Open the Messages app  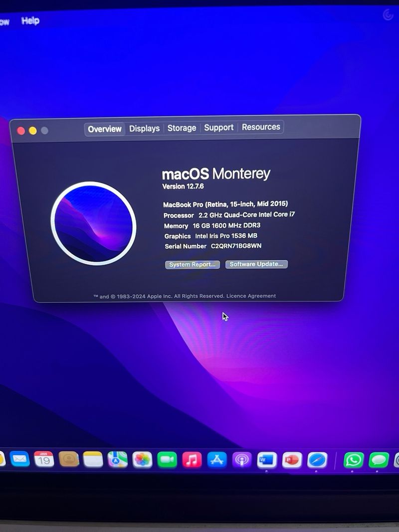379,460
